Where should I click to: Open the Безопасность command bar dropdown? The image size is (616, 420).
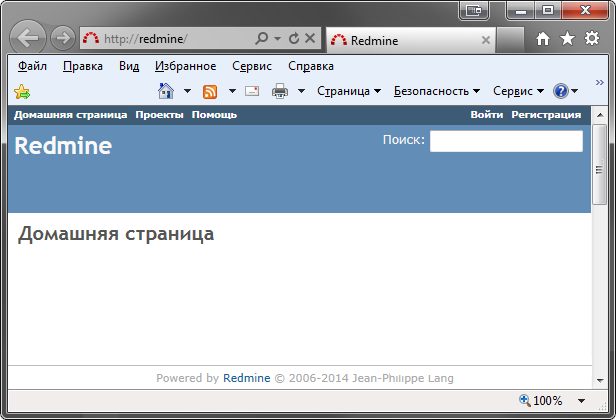tap(437, 91)
